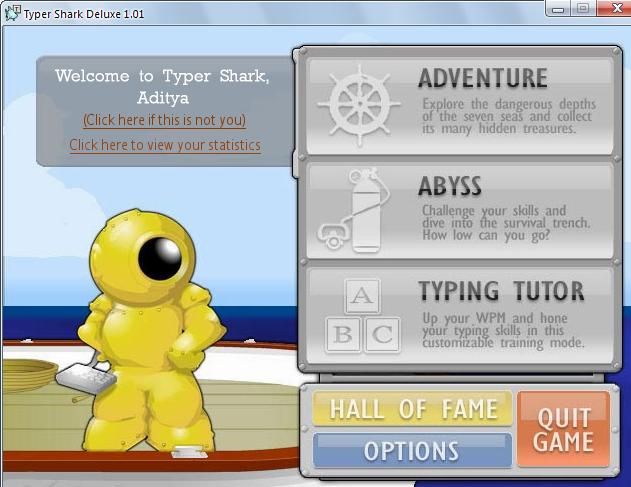Click the scuba tank Abyss icon
The image size is (631, 487).
click(354, 210)
